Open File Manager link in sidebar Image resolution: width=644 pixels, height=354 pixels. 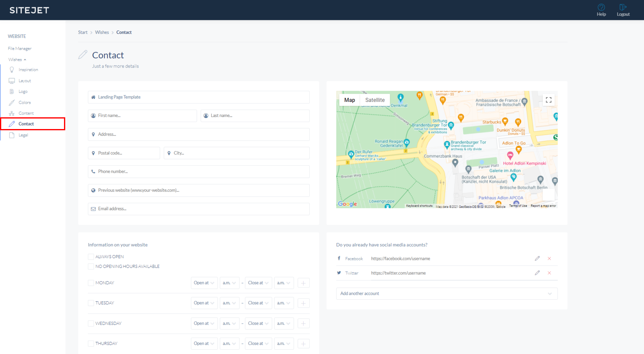20,49
